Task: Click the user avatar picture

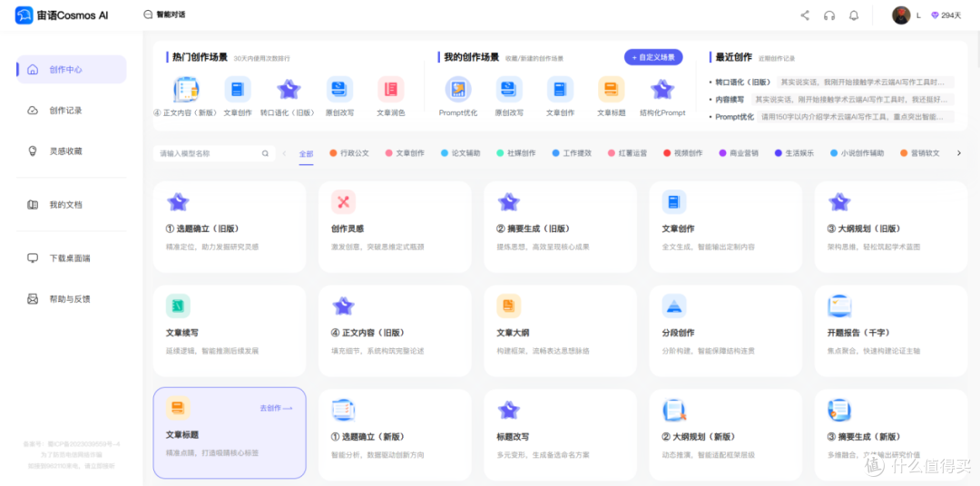Action: (x=901, y=15)
